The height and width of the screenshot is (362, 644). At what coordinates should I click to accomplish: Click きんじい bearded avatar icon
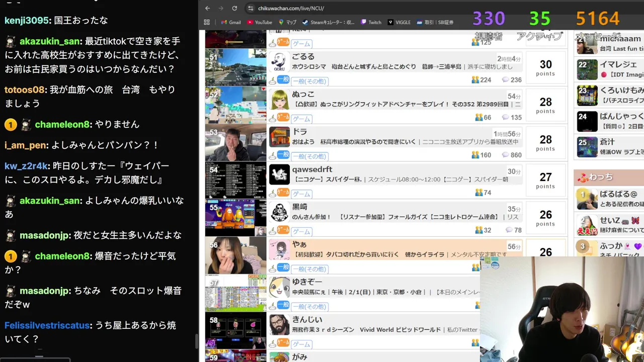[279, 325]
